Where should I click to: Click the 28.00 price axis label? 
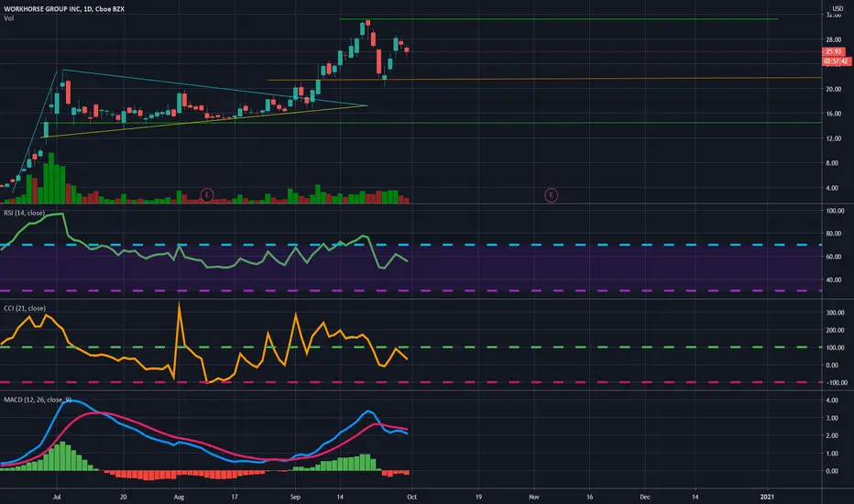(833, 39)
